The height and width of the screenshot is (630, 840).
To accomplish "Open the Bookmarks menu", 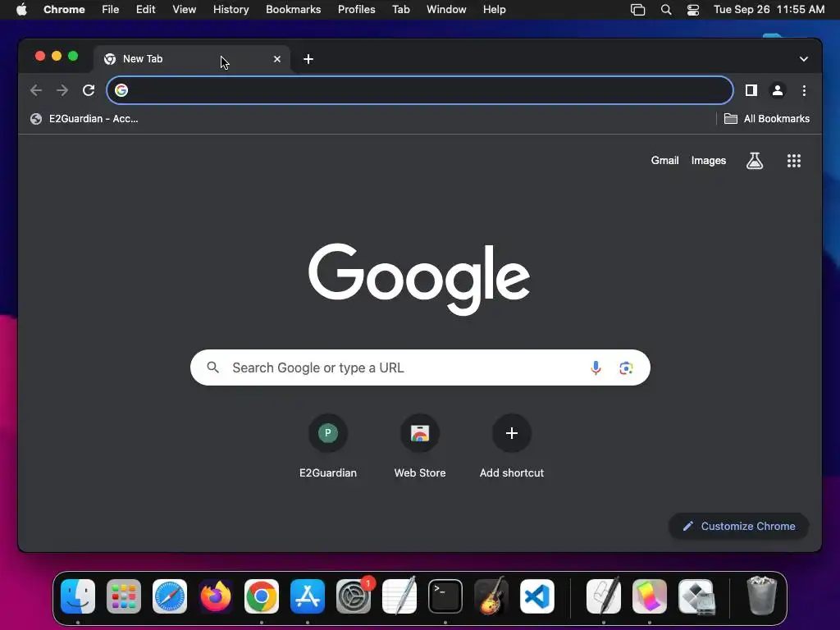I will pyautogui.click(x=294, y=10).
